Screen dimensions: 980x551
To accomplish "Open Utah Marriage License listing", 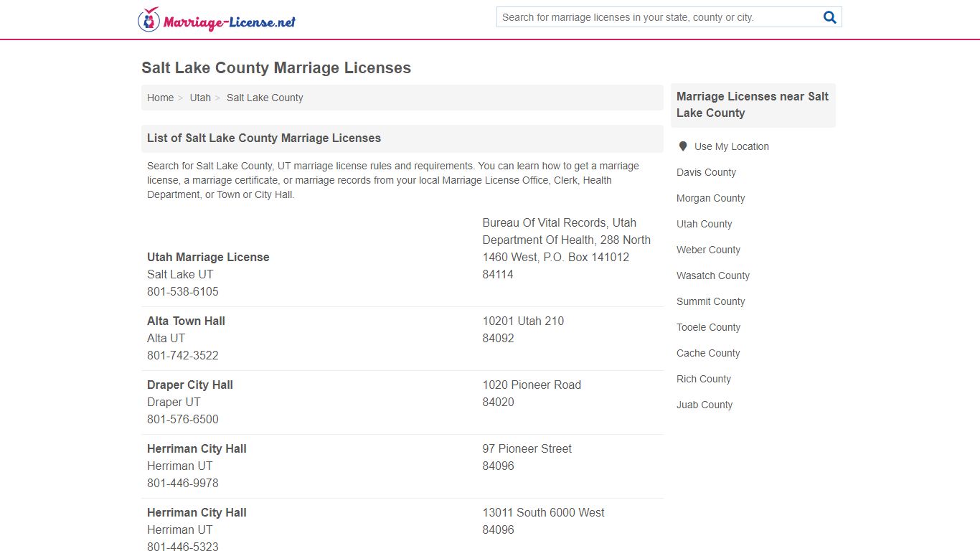I will pos(208,257).
